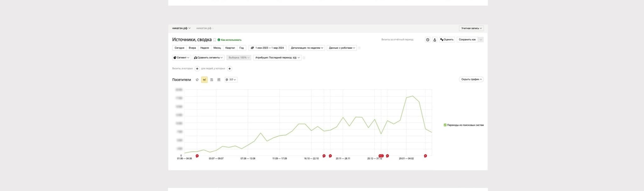This screenshot has height=191, width=644.
Task: Open the 'Как использовать' help link
Action: pyautogui.click(x=231, y=40)
